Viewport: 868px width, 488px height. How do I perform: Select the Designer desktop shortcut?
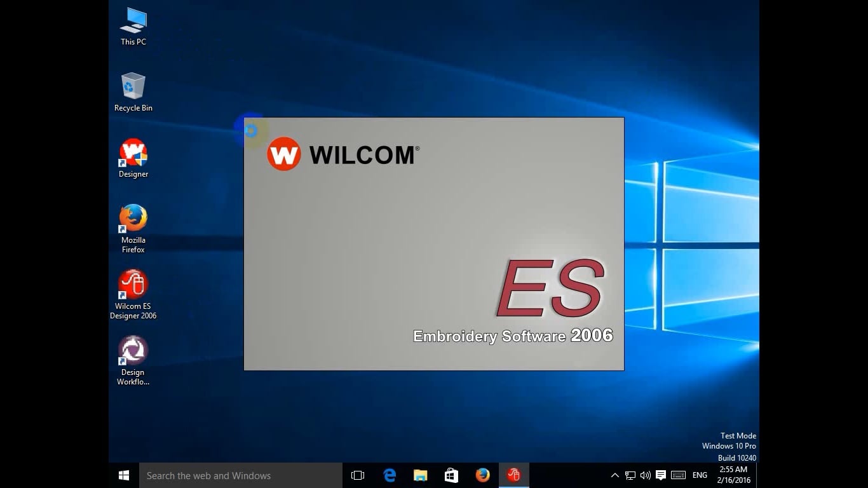[133, 159]
